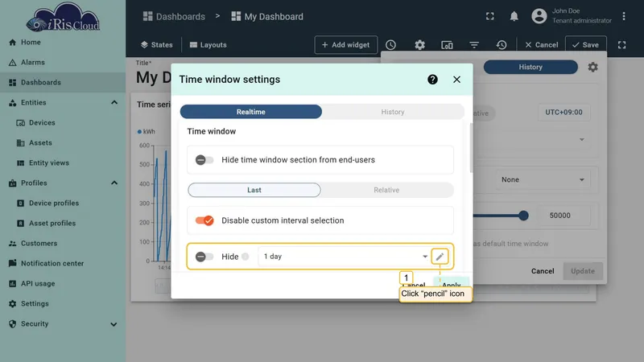Open the 1 day interval dropdown
Screen dimensions: 644x362
[345, 257]
